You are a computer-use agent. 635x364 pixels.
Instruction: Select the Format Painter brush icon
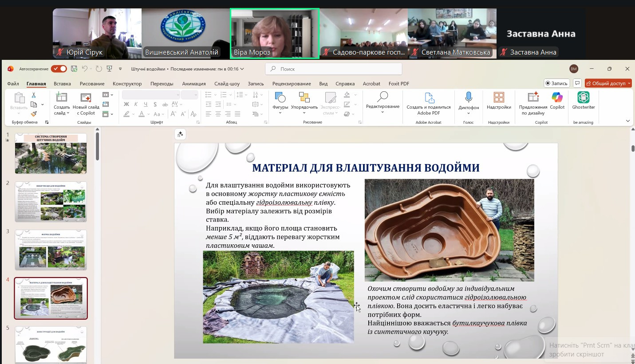point(34,114)
